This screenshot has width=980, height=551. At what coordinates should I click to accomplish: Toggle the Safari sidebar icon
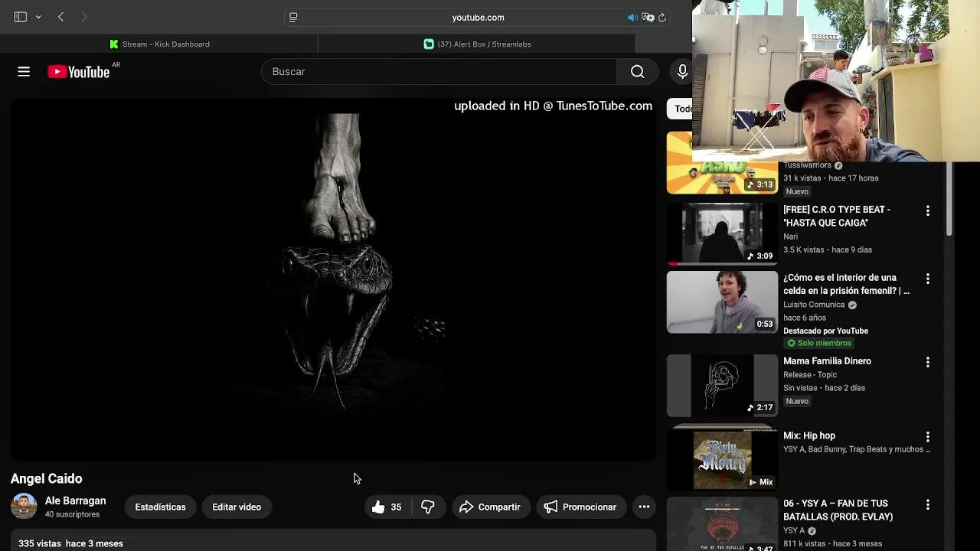21,17
